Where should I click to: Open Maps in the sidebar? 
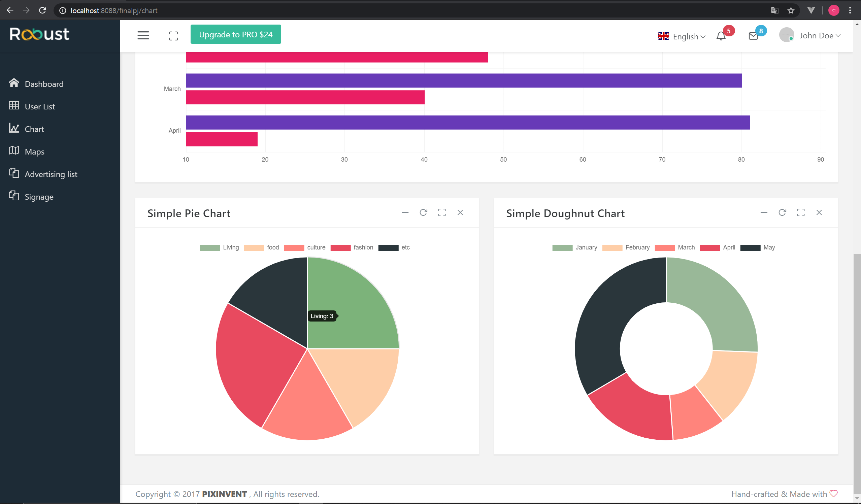coord(34,152)
